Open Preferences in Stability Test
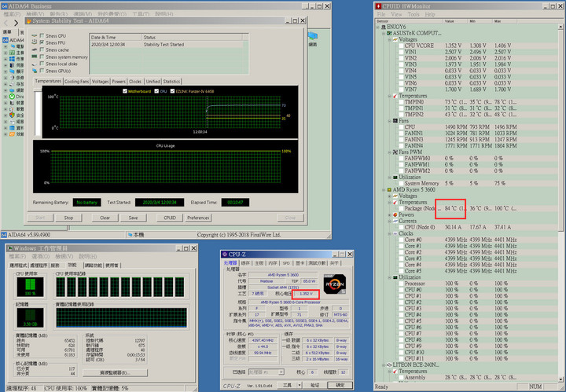This screenshot has width=566, height=392. click(198, 218)
